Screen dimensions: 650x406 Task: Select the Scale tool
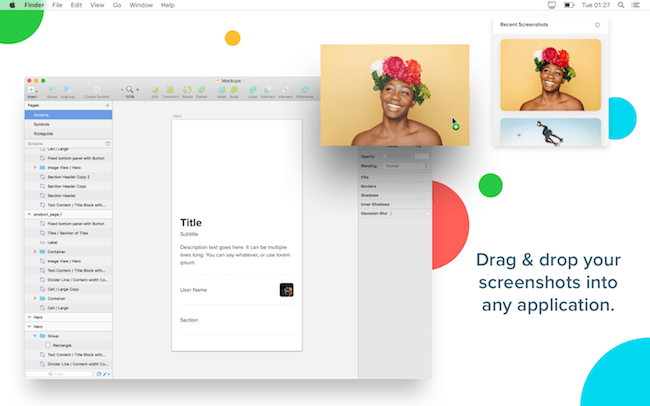[234, 90]
